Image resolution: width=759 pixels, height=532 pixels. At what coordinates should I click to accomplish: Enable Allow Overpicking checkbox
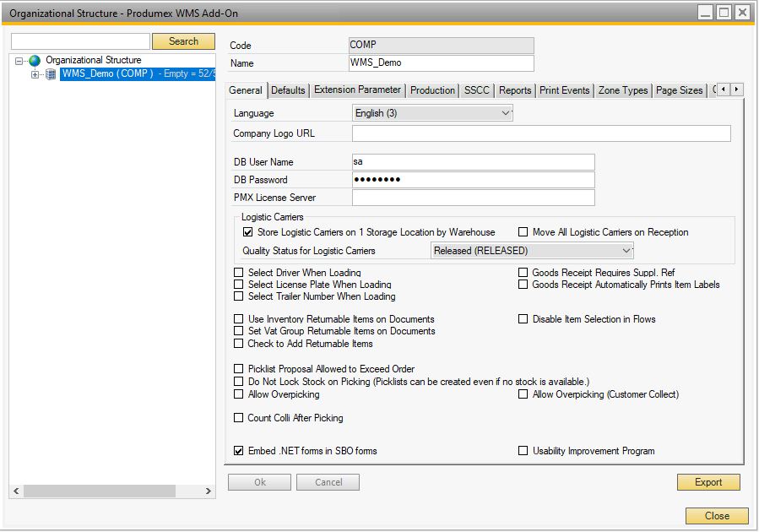click(239, 394)
